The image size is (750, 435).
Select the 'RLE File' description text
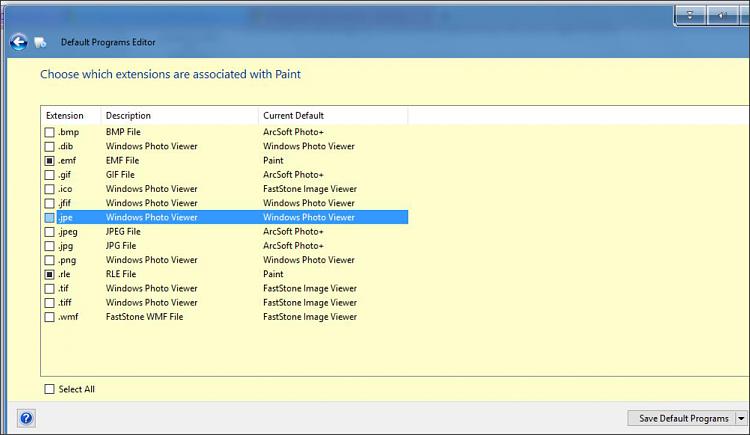point(121,274)
